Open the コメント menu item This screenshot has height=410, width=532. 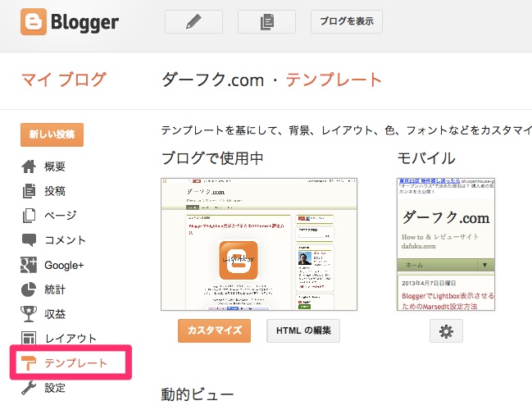[x=65, y=240]
